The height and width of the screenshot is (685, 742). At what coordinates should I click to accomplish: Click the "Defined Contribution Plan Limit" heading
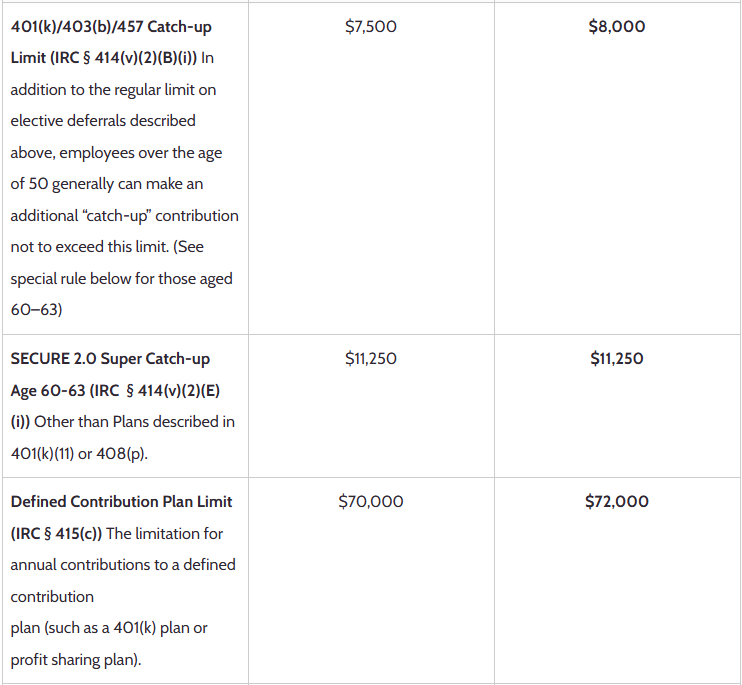(122, 501)
